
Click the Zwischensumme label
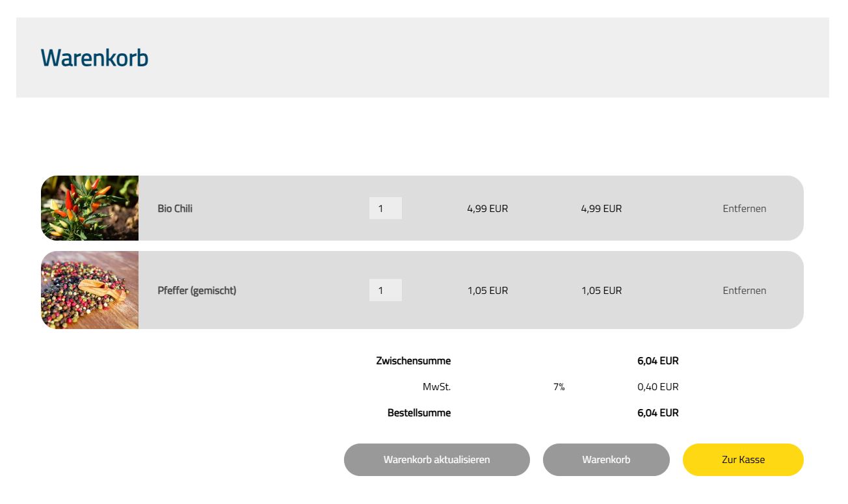pos(413,361)
